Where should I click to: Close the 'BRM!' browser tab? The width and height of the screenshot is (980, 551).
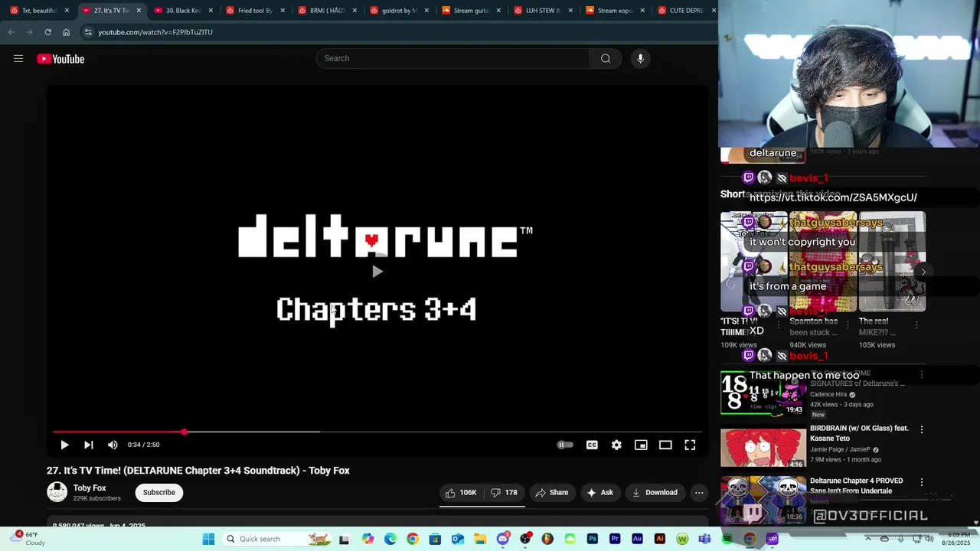coord(354,11)
